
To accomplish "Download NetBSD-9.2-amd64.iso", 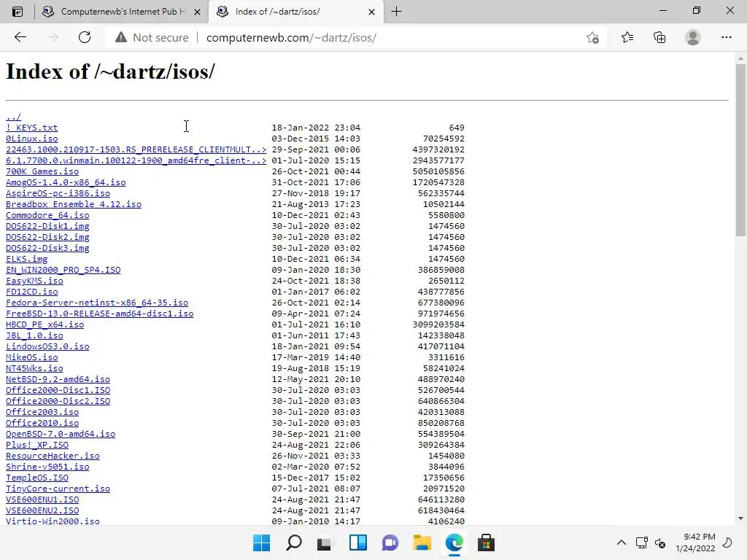I will coord(58,379).
